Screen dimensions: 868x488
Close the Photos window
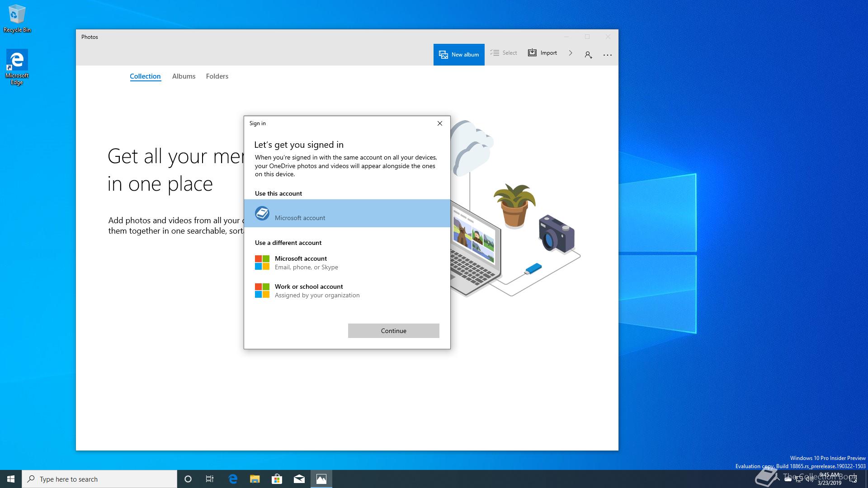(x=608, y=37)
